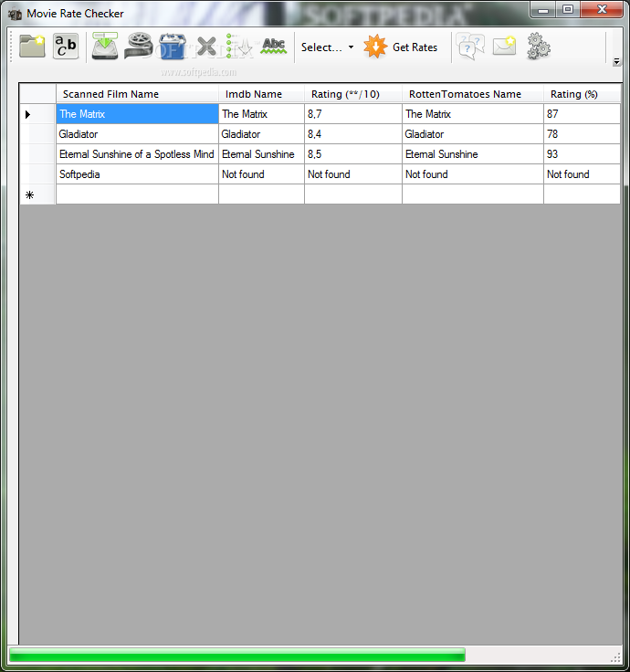Image resolution: width=630 pixels, height=672 pixels.
Task: Click the RottenTomatoes rating cell '87'
Action: [x=582, y=114]
